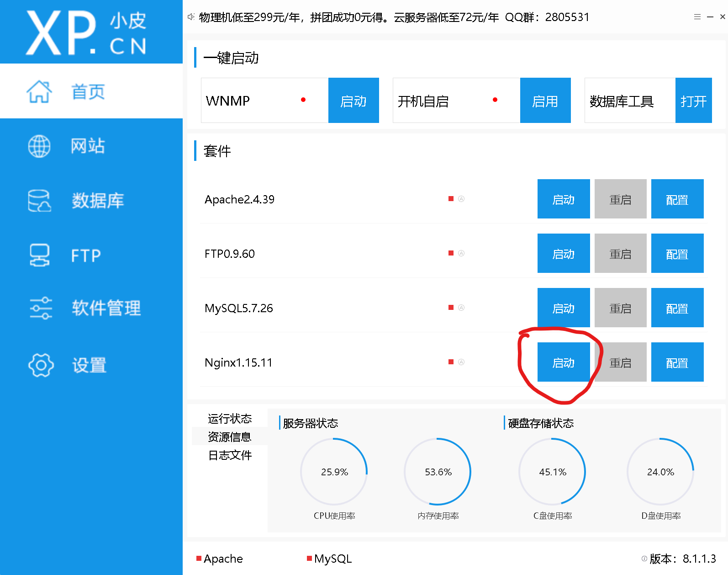728x575 pixels.
Task: Click the 一键启动 section heading
Action: pos(231,58)
